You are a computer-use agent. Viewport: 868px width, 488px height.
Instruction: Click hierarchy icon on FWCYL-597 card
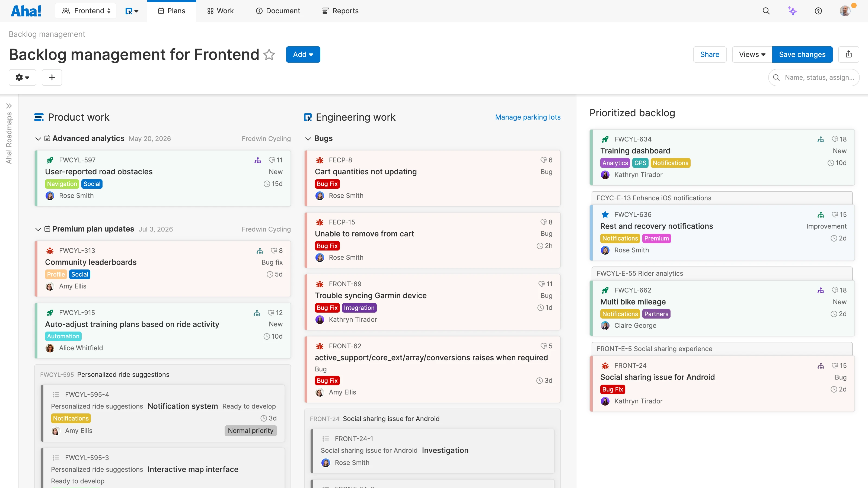point(258,160)
